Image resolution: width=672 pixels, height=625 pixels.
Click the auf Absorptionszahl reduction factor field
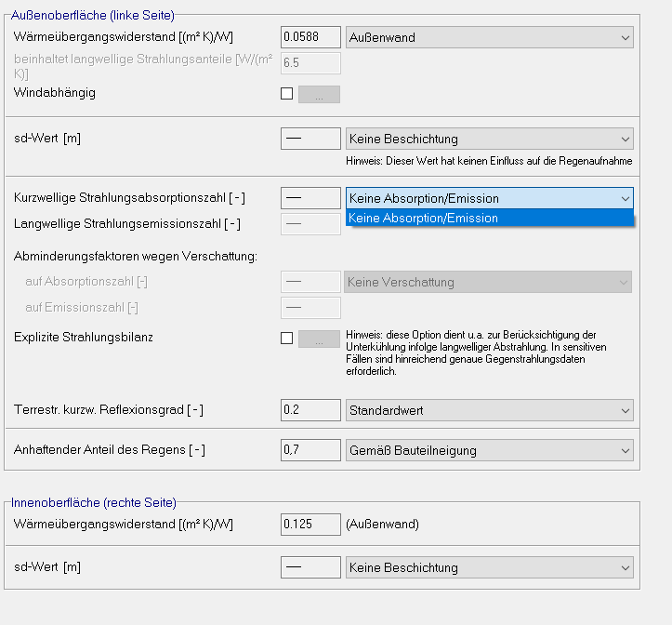310,283
